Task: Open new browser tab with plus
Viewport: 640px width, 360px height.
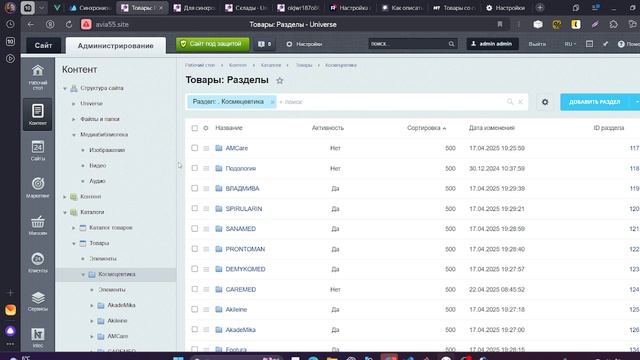Action: 540,8
